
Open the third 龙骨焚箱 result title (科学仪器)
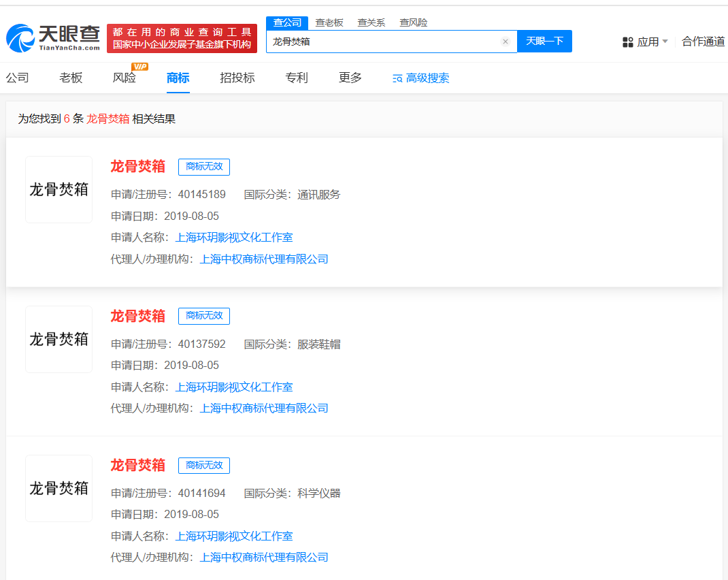click(138, 465)
